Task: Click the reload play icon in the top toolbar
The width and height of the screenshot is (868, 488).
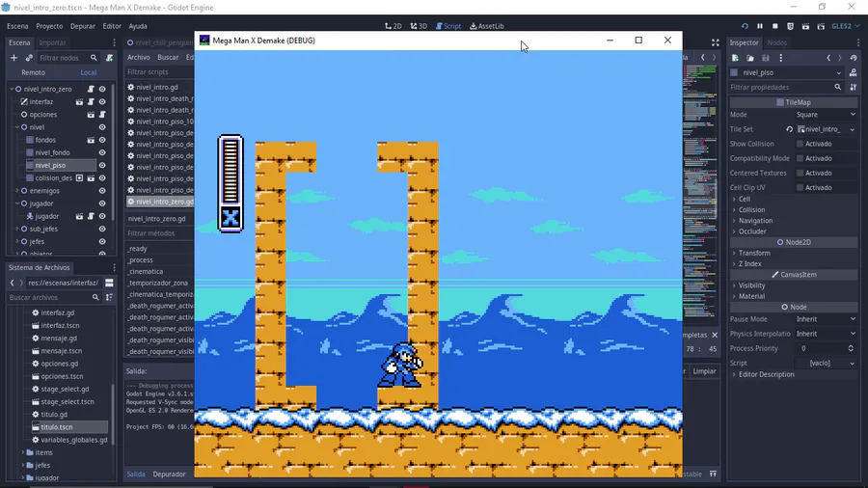Action: (745, 26)
